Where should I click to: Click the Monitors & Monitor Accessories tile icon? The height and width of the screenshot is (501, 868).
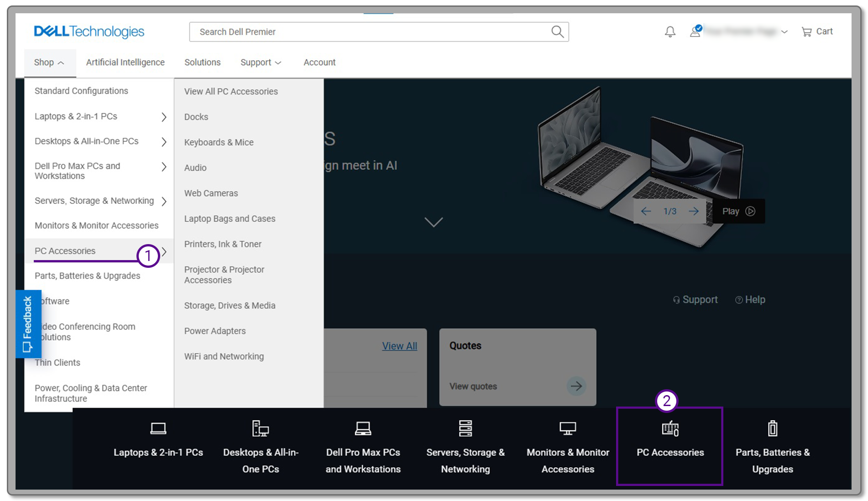tap(568, 428)
